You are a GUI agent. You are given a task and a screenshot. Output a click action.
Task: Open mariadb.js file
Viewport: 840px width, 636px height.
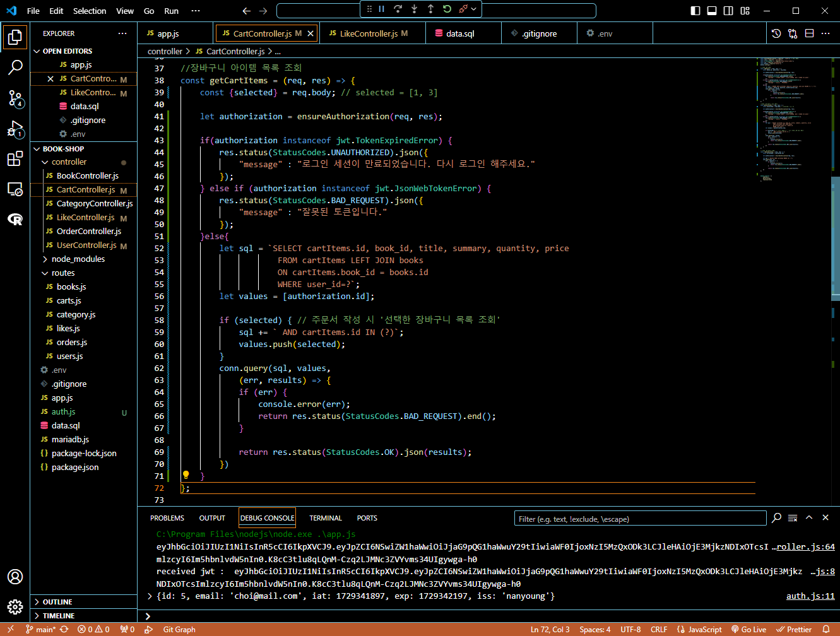(x=84, y=440)
